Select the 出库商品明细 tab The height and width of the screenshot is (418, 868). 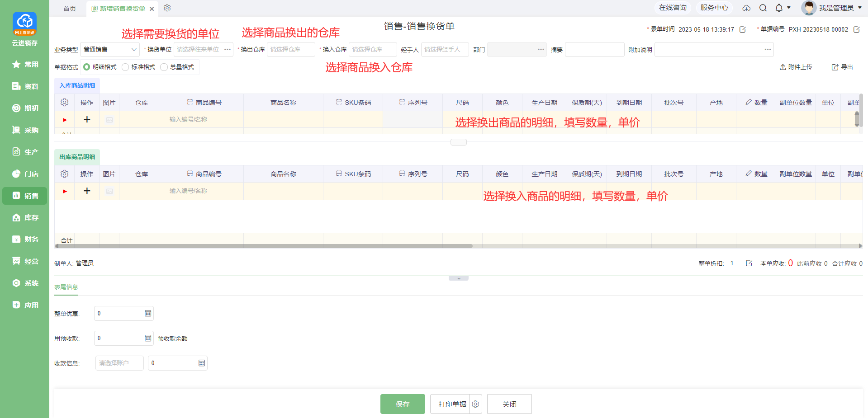[x=77, y=157]
